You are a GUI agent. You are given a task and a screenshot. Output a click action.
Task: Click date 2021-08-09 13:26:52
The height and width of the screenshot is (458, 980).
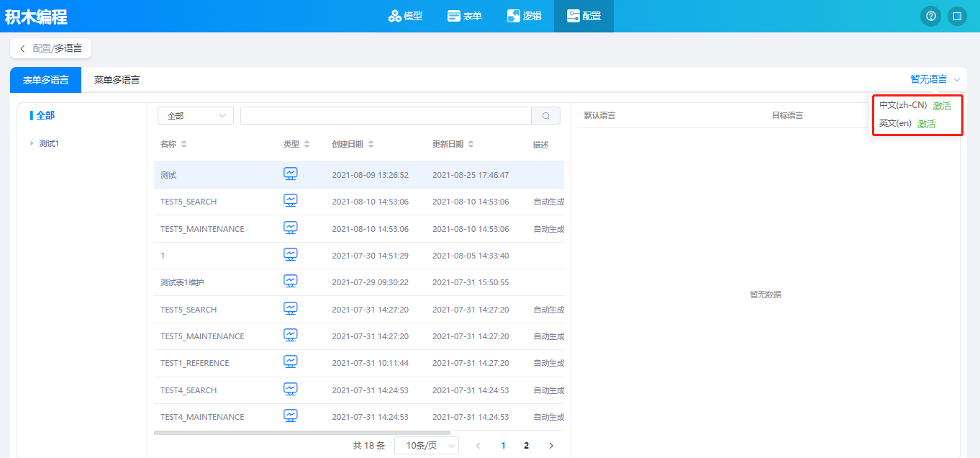[370, 175]
